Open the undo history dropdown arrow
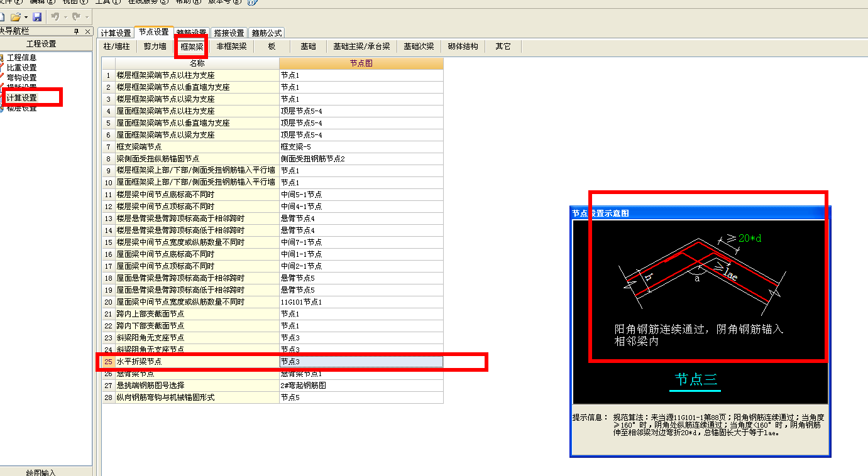The image size is (868, 476). (64, 16)
